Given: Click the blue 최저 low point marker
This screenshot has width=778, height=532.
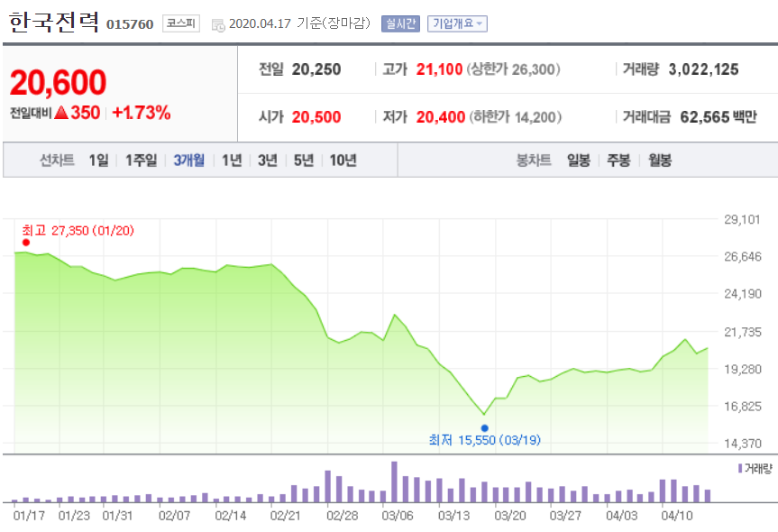Looking at the screenshot, I should pyautogui.click(x=485, y=428).
